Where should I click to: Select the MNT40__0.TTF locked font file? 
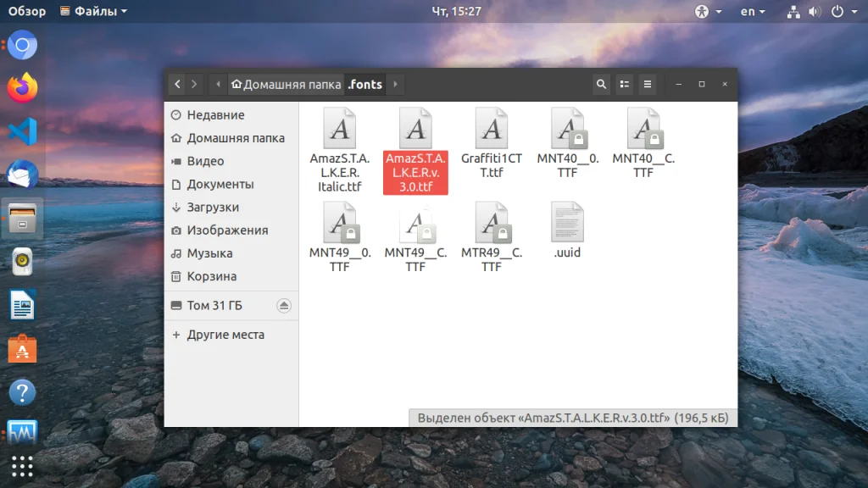[x=567, y=142]
